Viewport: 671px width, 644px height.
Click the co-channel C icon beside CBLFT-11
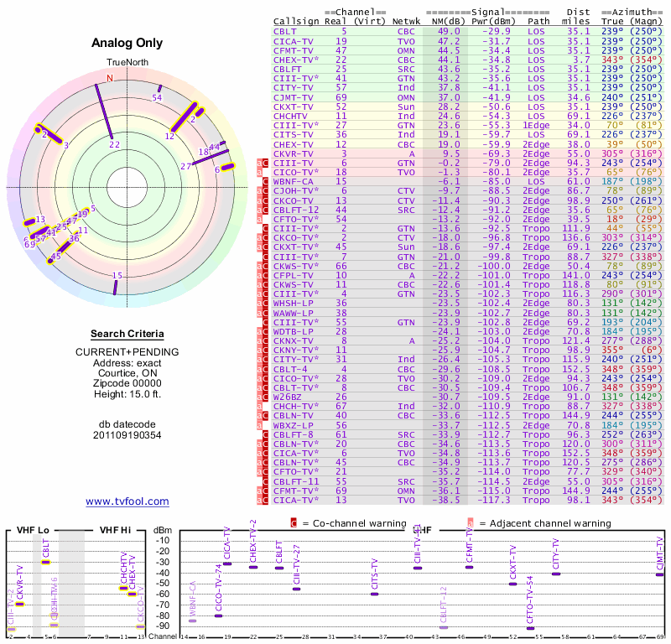point(265,481)
